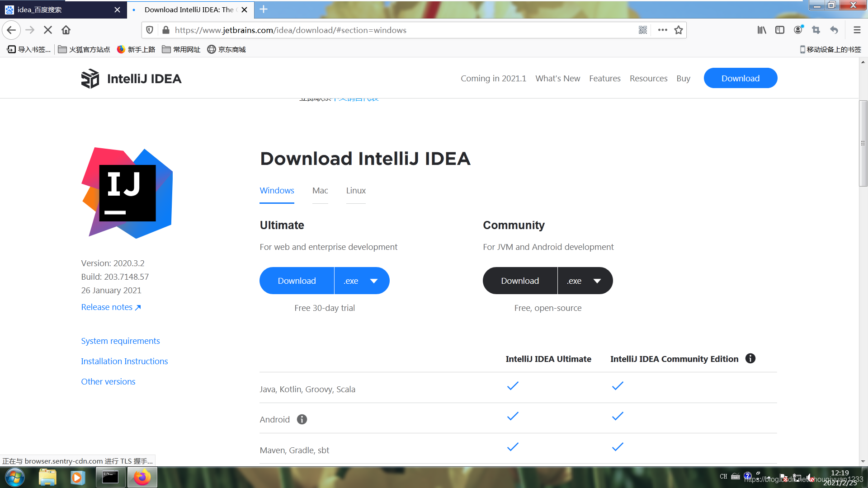Open Release notes link
This screenshot has width=868, height=488.
111,307
